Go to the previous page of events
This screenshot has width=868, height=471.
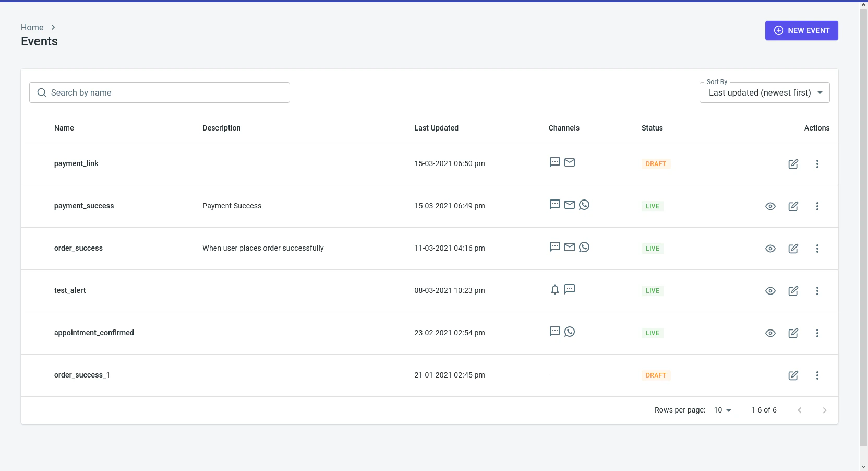800,410
